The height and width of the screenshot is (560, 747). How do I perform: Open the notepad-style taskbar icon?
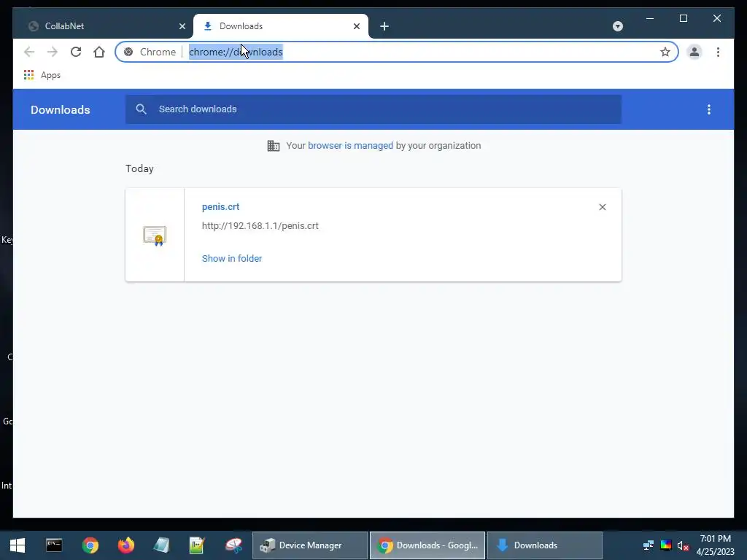[161, 545]
